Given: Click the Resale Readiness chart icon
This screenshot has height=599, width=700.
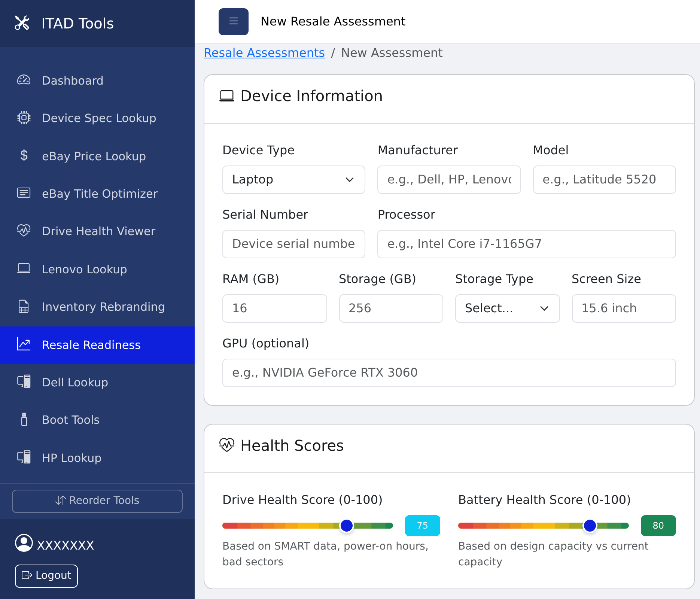Looking at the screenshot, I should point(24,344).
